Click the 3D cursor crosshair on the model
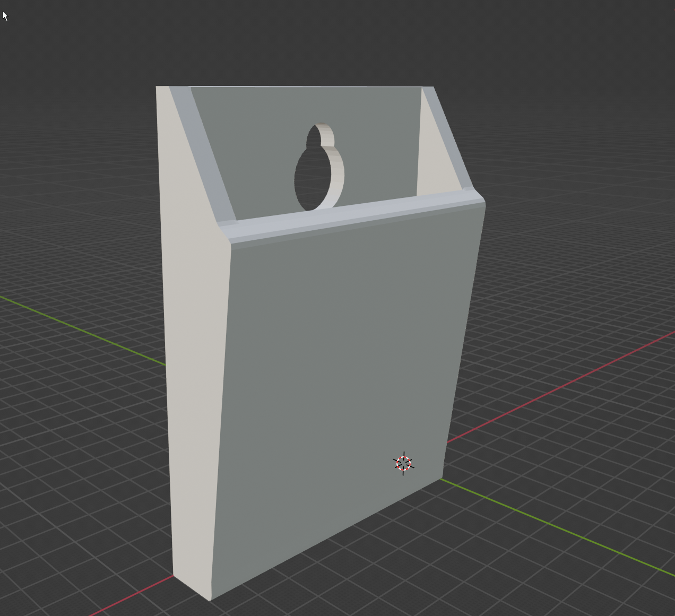The height and width of the screenshot is (616, 675). click(x=403, y=464)
